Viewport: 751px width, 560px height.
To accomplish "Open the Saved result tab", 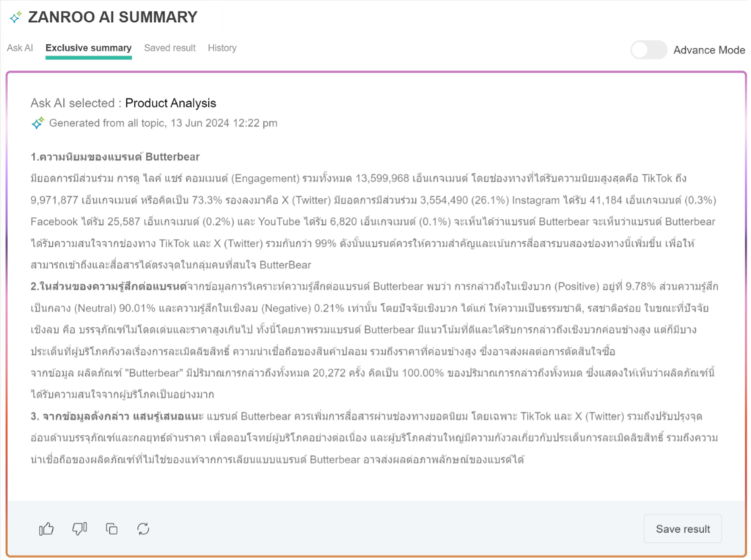I will tap(169, 48).
